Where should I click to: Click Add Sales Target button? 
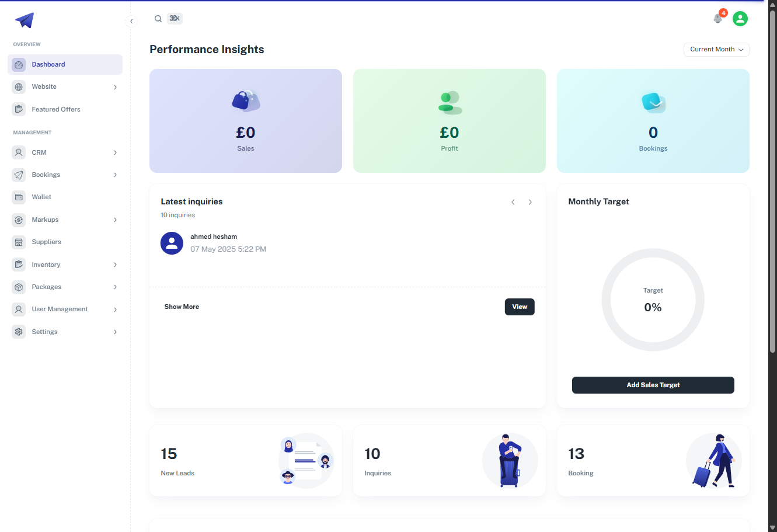click(653, 385)
